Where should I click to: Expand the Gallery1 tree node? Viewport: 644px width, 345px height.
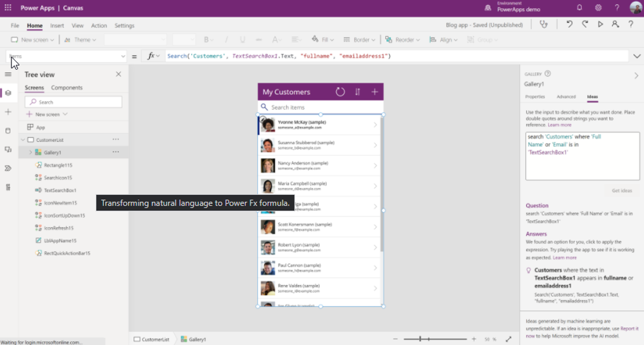(x=30, y=153)
